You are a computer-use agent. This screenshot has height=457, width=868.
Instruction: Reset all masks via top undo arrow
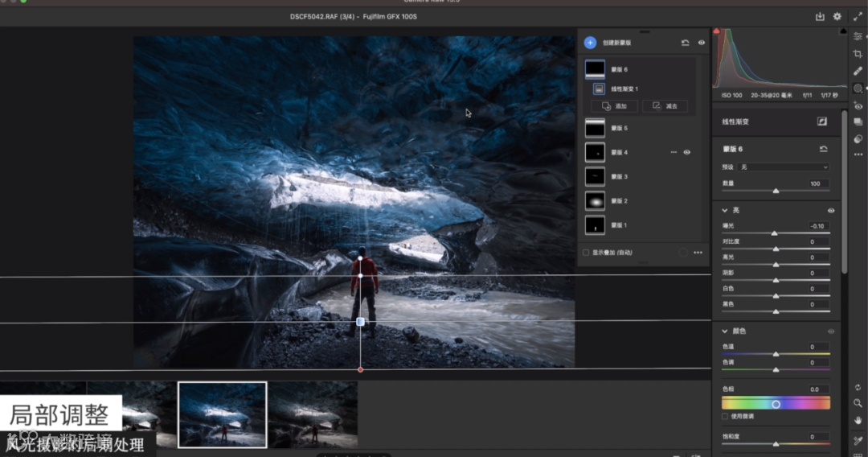point(685,43)
